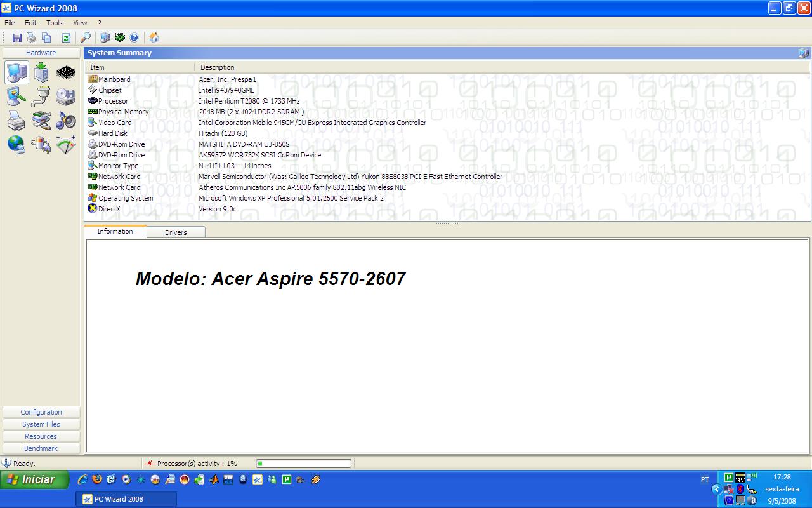
Task: Select the Physical Memory row
Action: [447, 112]
